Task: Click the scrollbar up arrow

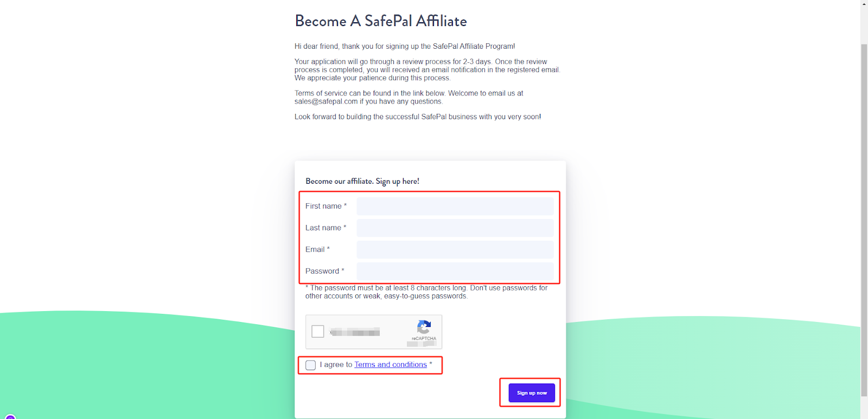Action: click(x=864, y=4)
